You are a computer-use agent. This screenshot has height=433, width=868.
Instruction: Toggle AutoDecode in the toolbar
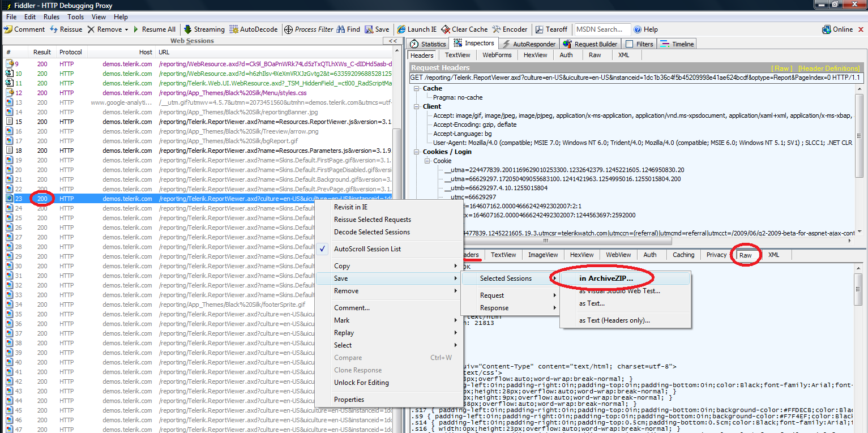point(254,29)
